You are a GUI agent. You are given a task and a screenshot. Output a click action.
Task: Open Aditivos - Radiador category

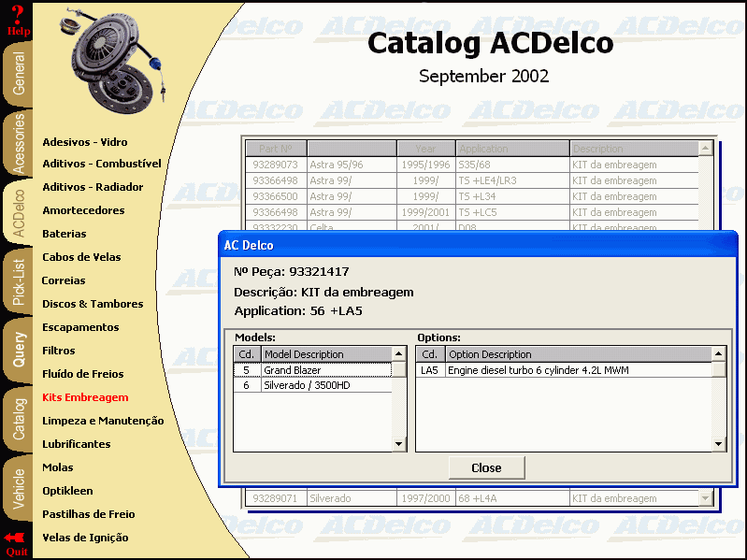[93, 187]
